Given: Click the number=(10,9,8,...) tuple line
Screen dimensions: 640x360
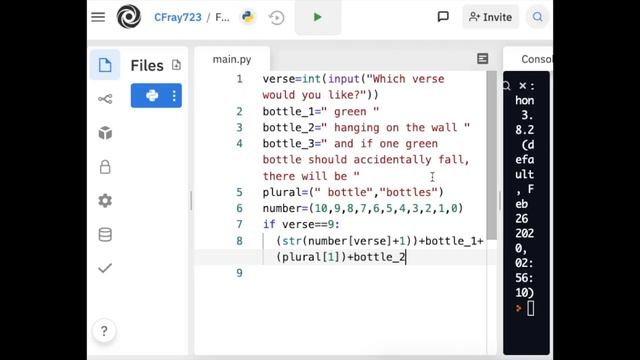Looking at the screenshot, I should coord(363,209).
